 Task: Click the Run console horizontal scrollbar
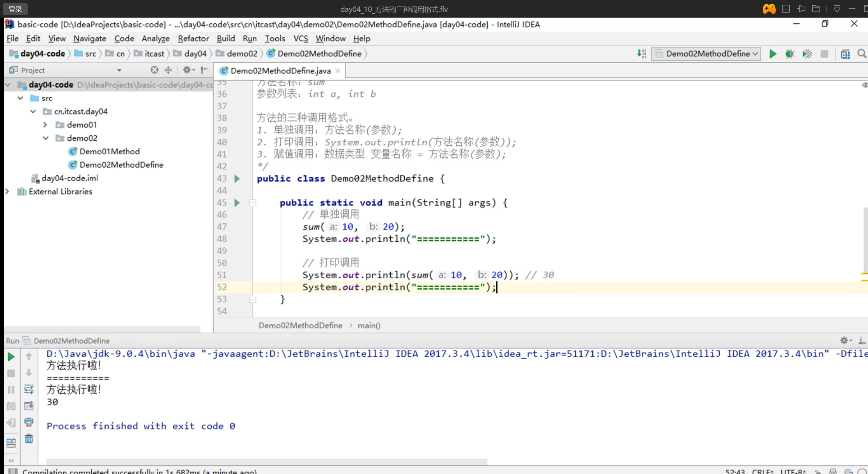(266, 462)
